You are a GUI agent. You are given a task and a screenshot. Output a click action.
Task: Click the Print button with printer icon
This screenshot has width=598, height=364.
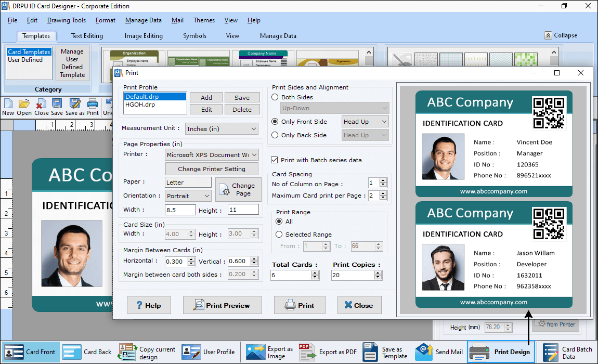pyautogui.click(x=300, y=305)
